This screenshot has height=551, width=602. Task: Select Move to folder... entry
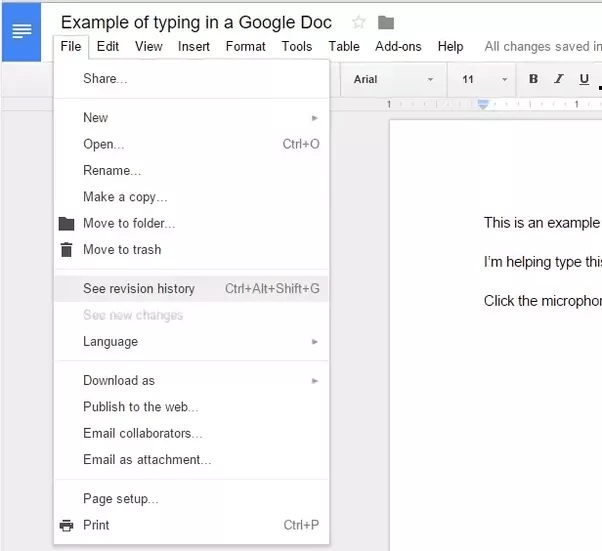191,223
